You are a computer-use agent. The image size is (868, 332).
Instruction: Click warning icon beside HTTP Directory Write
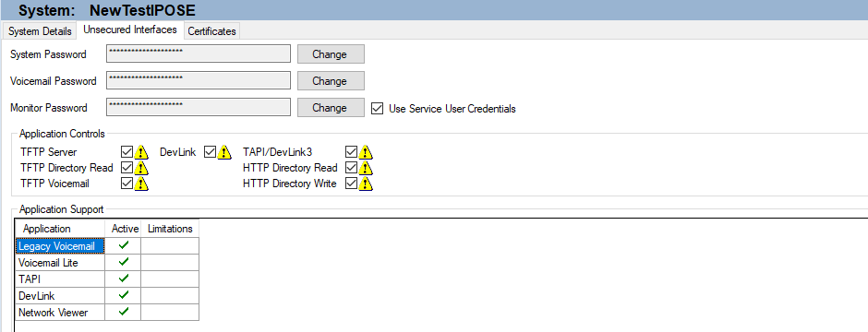[366, 184]
